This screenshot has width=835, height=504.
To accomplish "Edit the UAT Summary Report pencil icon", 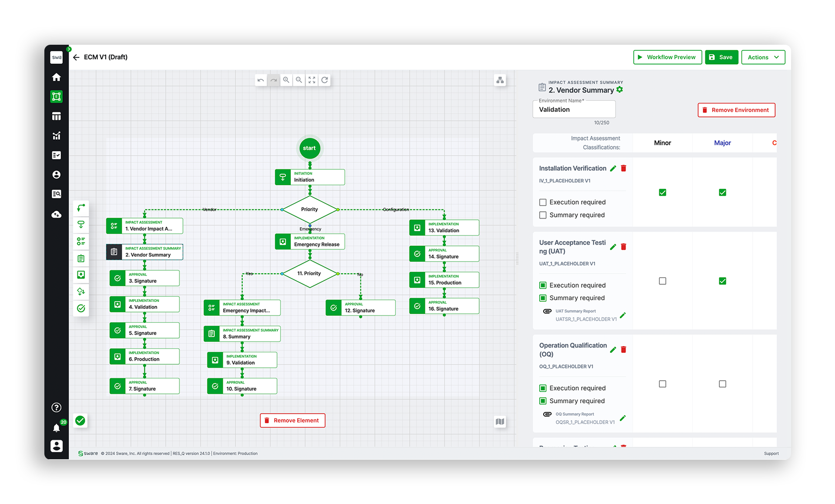I will (623, 315).
